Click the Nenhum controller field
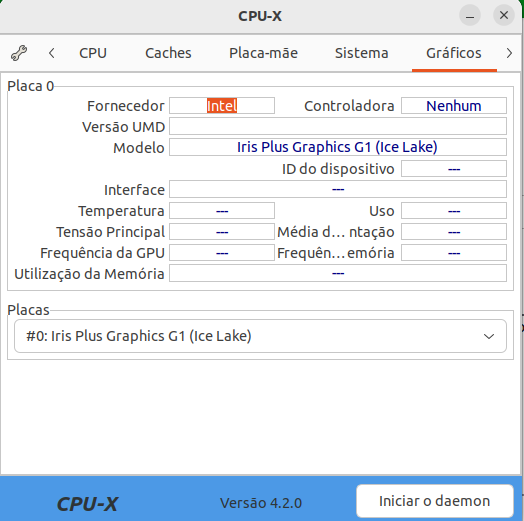Screen dimensions: 524x521 [454, 106]
